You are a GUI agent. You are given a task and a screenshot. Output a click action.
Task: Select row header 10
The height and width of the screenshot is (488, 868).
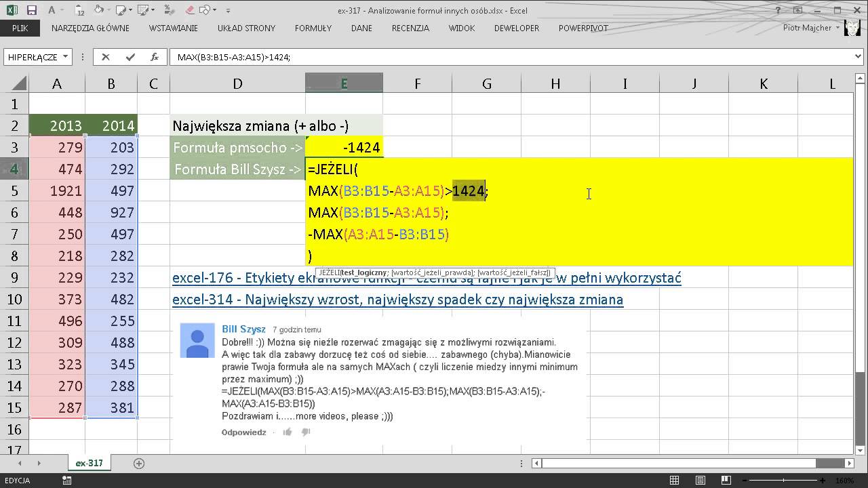pyautogui.click(x=14, y=300)
